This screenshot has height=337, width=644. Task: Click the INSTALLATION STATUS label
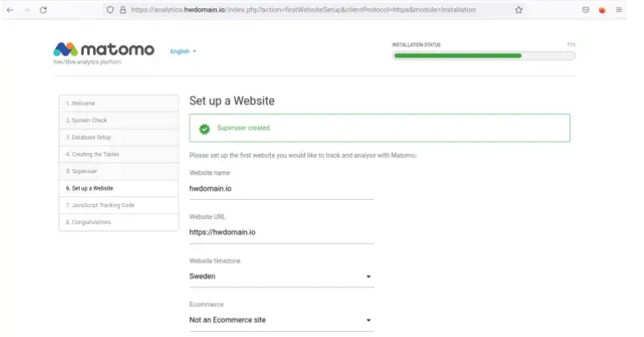click(416, 44)
